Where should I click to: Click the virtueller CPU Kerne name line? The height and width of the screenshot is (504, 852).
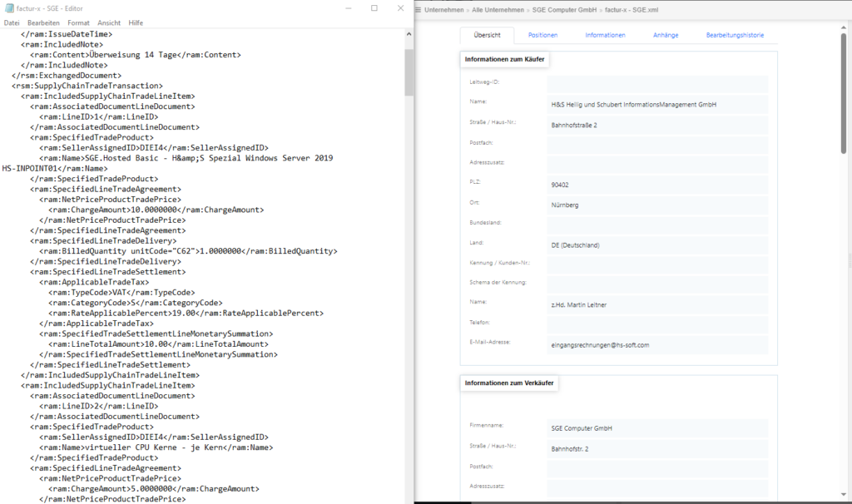click(x=156, y=447)
